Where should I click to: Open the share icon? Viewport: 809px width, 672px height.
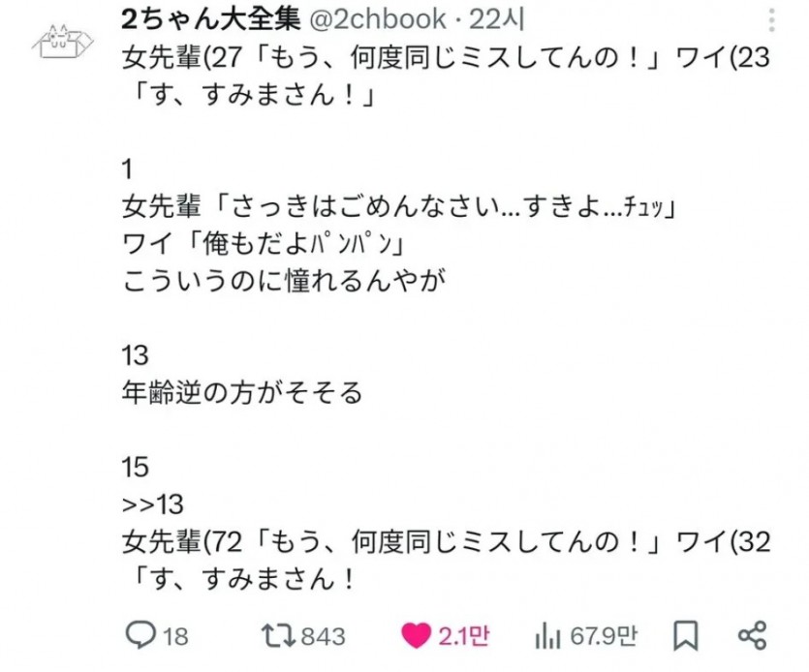click(x=752, y=635)
